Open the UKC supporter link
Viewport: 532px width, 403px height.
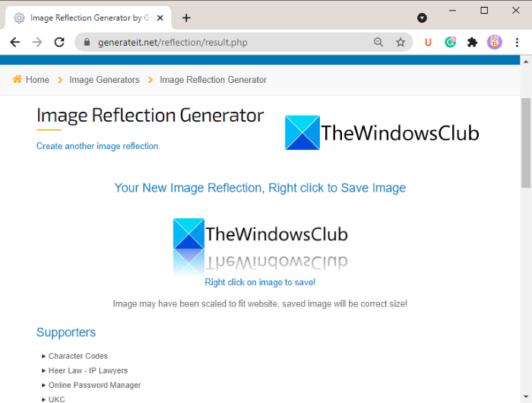point(57,399)
